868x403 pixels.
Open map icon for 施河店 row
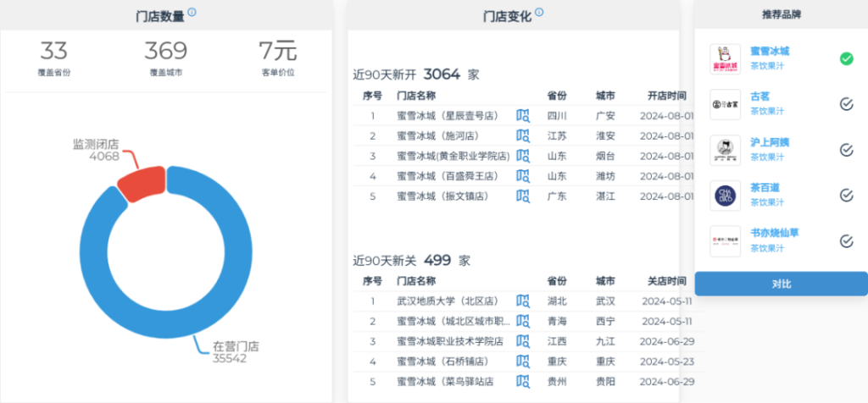[523, 135]
